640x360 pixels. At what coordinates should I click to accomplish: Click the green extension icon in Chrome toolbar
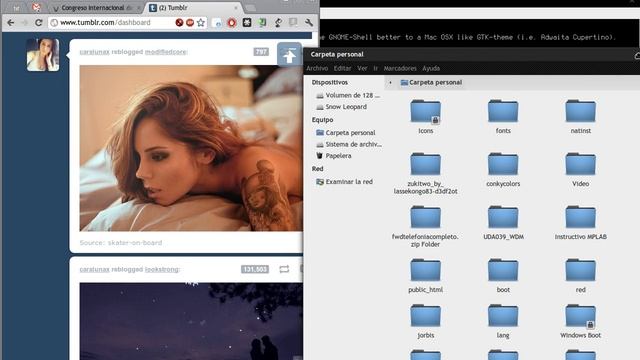point(262,22)
